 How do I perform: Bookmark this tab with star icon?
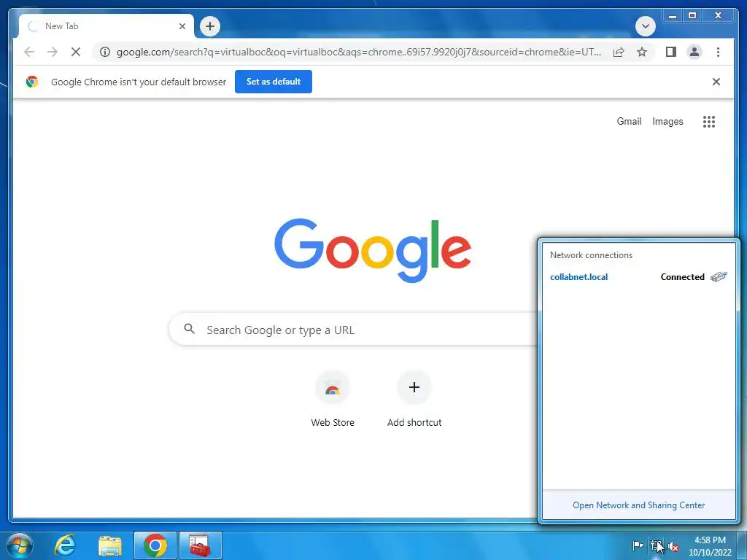click(x=642, y=52)
